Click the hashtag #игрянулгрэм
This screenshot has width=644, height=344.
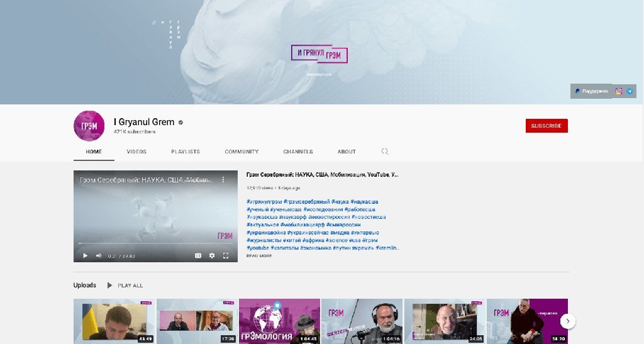[x=264, y=201]
